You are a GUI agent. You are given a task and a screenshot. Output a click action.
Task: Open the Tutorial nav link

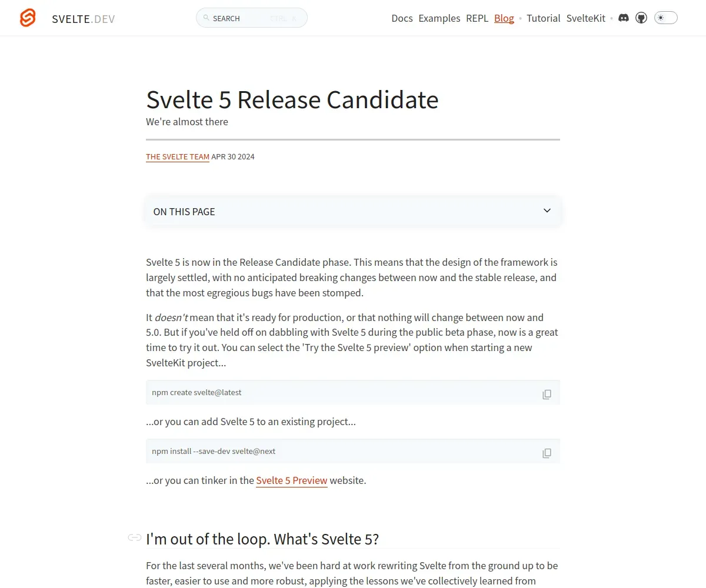(x=543, y=18)
